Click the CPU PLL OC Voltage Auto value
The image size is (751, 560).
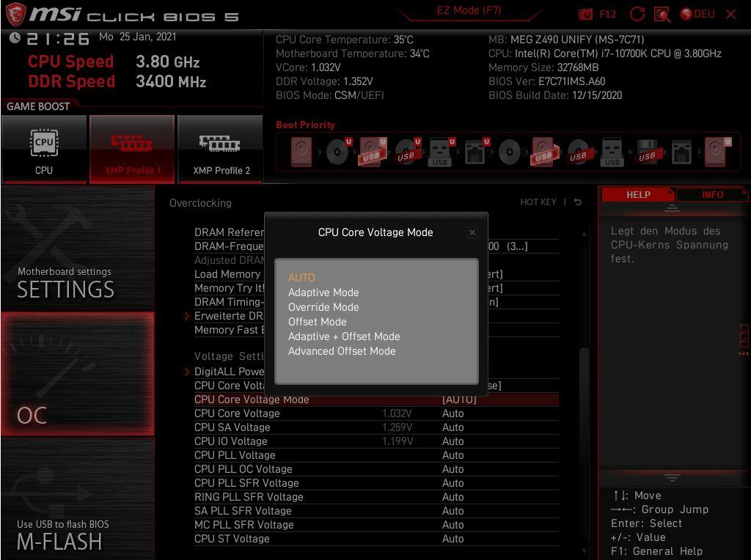453,469
